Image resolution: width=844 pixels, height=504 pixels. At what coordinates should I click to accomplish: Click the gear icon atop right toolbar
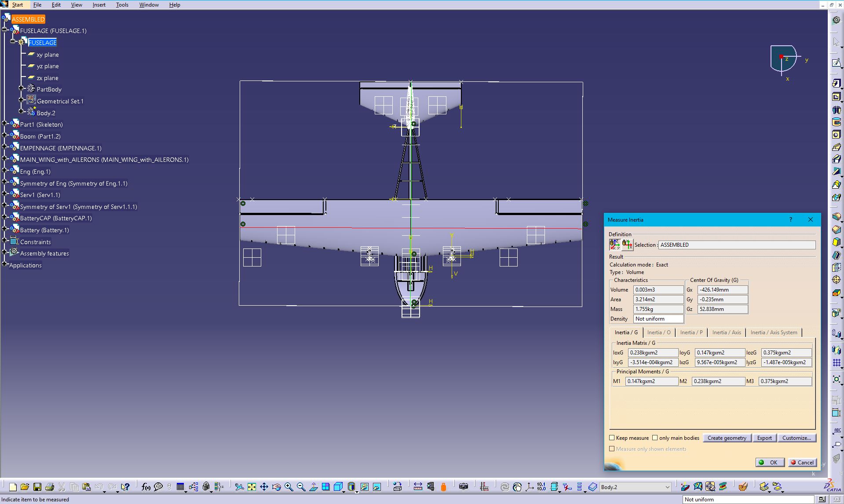coord(836,20)
